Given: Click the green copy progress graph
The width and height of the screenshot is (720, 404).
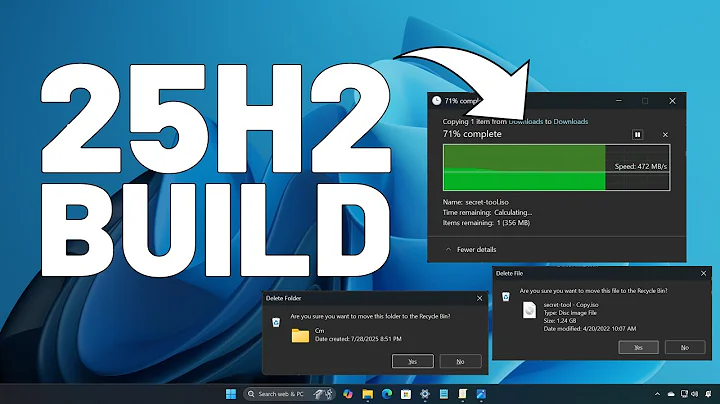Looking at the screenshot, I should tap(556, 168).
